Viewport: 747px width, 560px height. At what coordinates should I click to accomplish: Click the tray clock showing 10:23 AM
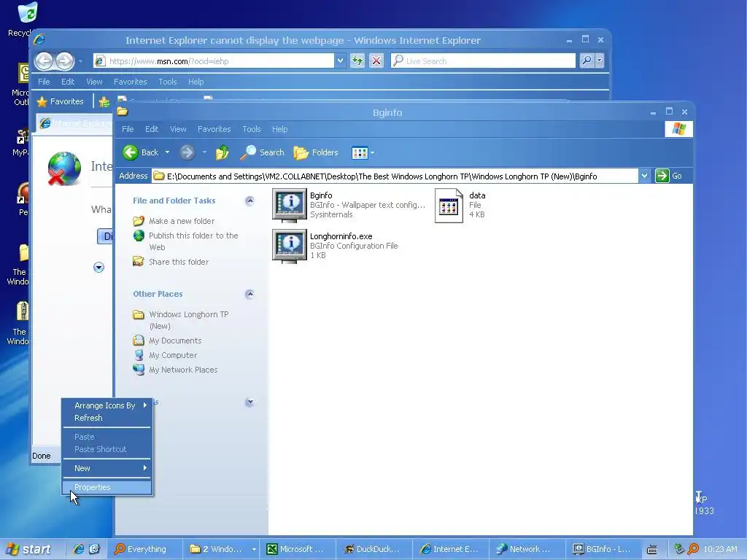point(720,549)
